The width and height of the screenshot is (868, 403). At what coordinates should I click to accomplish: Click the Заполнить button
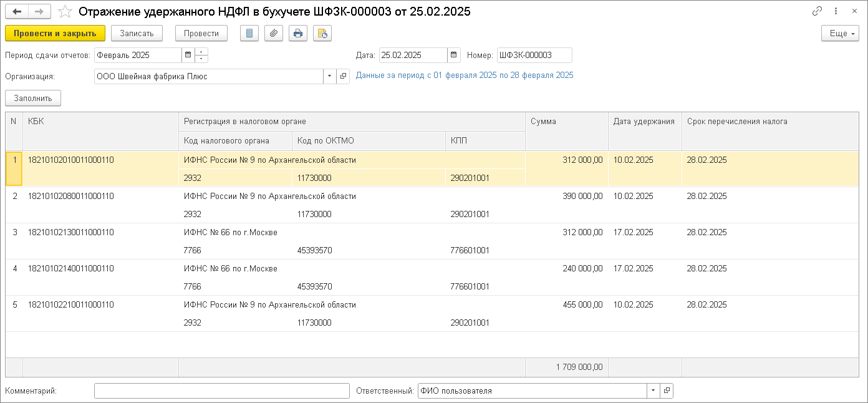33,98
